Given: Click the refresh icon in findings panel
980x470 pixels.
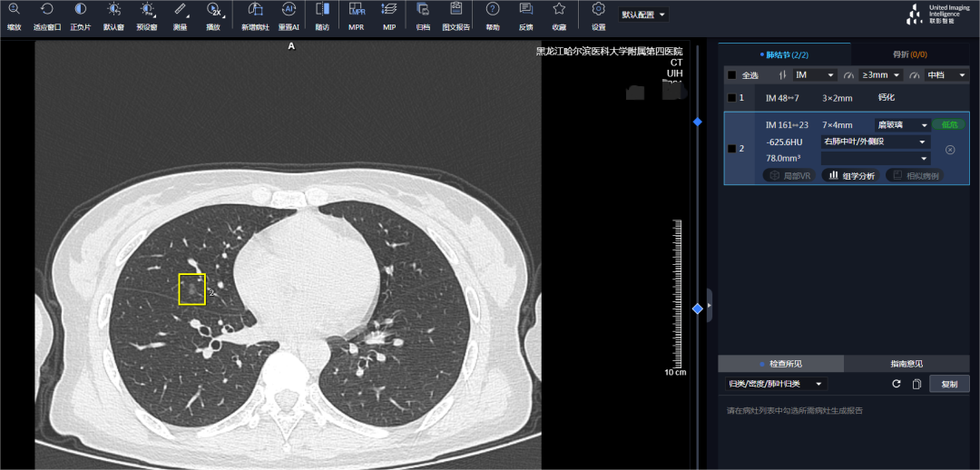Looking at the screenshot, I should click(x=897, y=384).
